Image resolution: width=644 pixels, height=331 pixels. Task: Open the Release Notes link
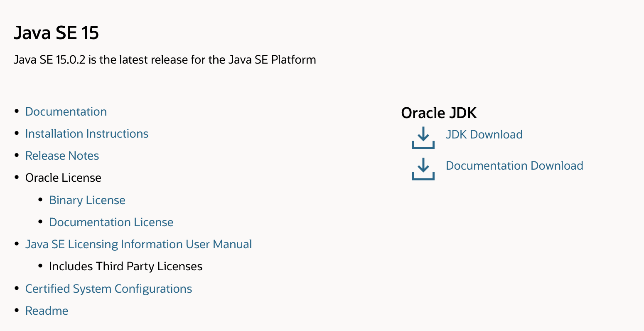pos(62,156)
